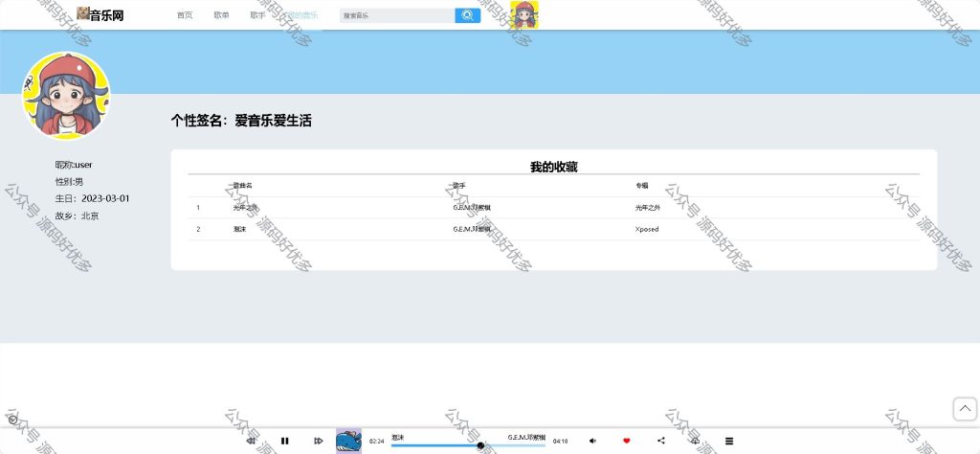
Task: Open the 首页 navigation tab
Action: click(185, 15)
